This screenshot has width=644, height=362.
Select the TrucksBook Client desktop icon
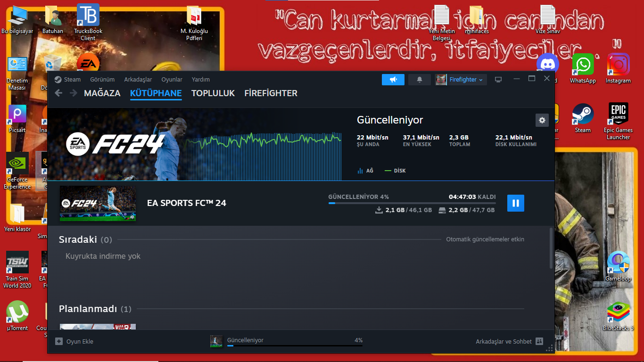[x=88, y=23]
